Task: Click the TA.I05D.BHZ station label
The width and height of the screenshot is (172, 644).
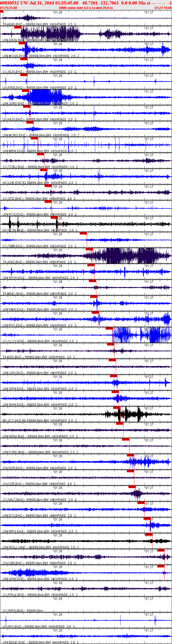Action: [x=12, y=357]
